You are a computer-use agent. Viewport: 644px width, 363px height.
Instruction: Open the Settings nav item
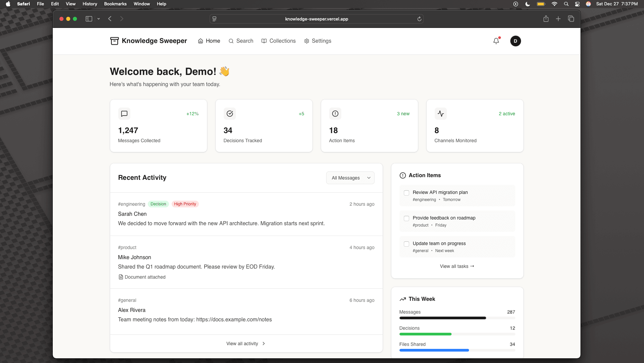(317, 41)
